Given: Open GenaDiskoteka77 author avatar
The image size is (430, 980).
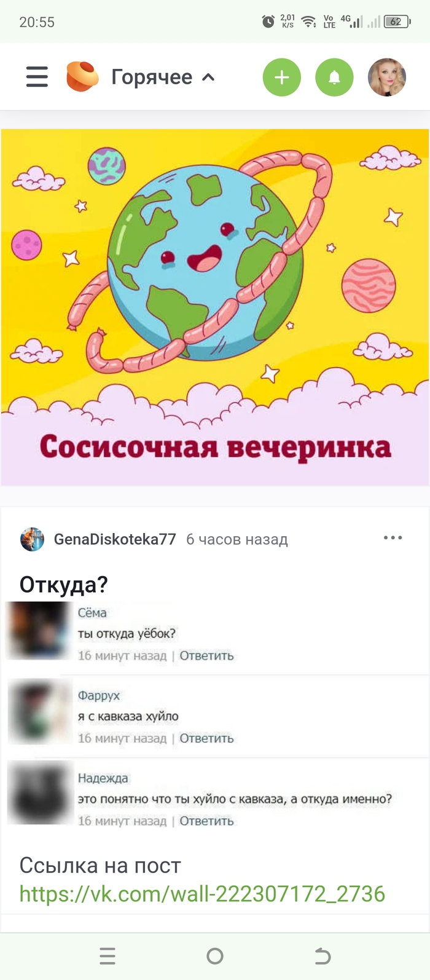Looking at the screenshot, I should (32, 539).
